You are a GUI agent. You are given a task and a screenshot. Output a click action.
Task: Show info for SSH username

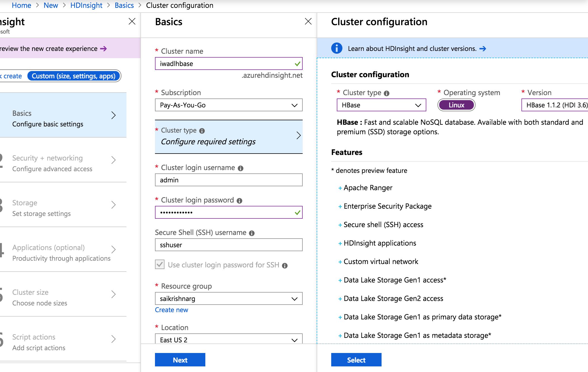point(252,233)
